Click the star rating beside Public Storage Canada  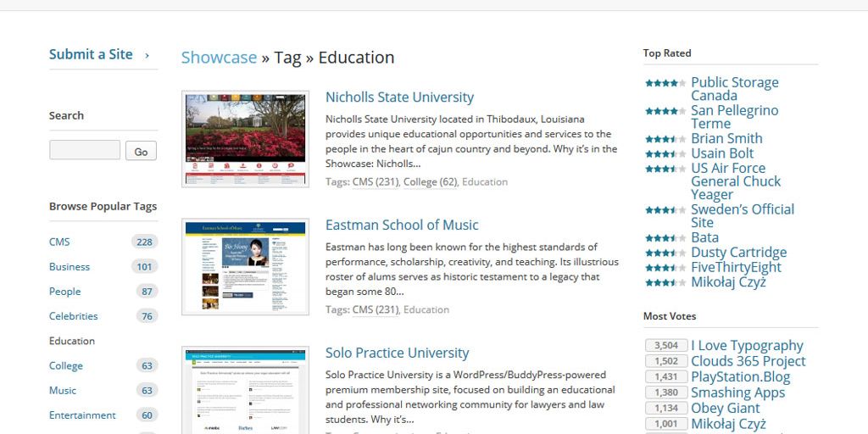[665, 83]
